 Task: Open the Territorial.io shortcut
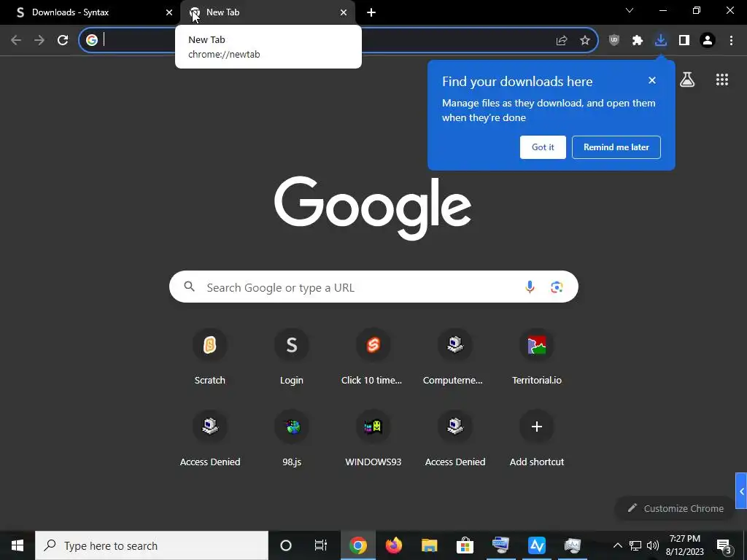click(x=537, y=357)
